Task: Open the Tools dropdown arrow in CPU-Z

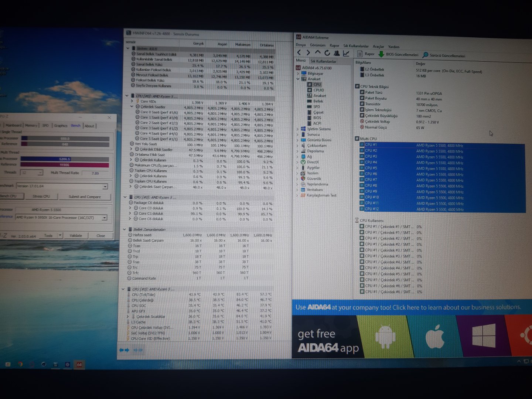Action: [x=60, y=235]
